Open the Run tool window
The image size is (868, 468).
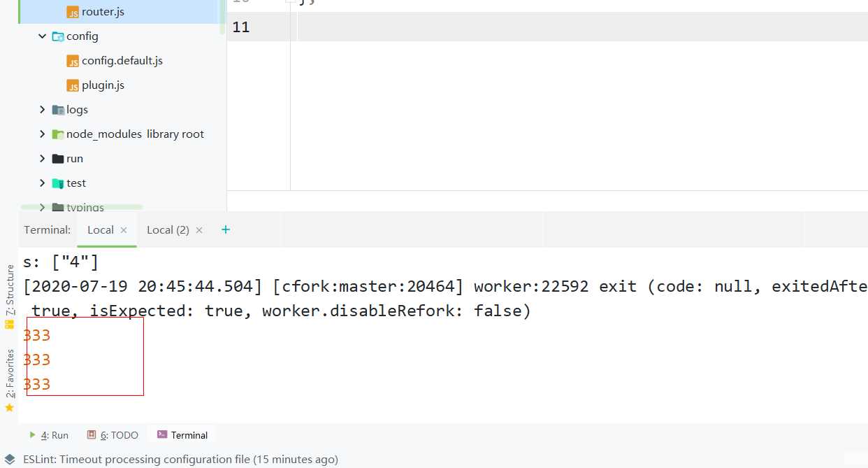pyautogui.click(x=49, y=435)
